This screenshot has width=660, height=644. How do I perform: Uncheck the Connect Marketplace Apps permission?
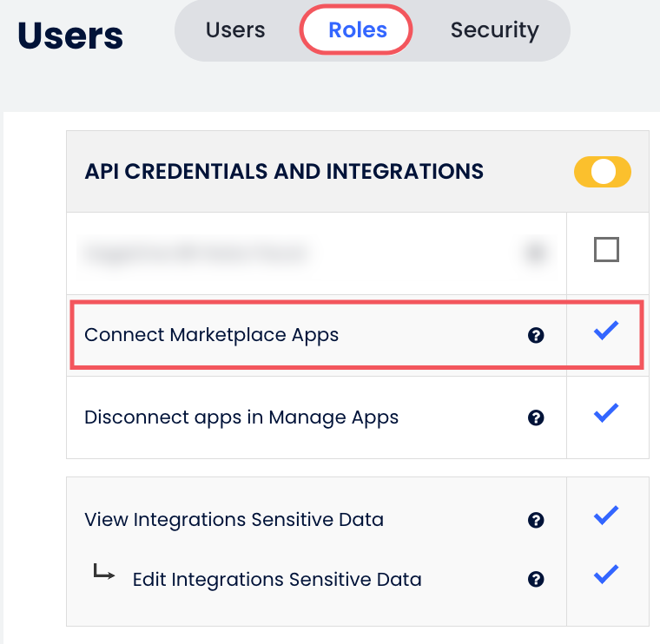pos(605,331)
